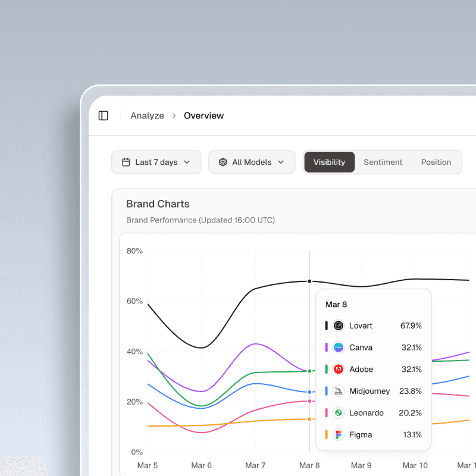Click the 20% y-axis label
Viewport: 476px width, 476px height.
click(134, 402)
